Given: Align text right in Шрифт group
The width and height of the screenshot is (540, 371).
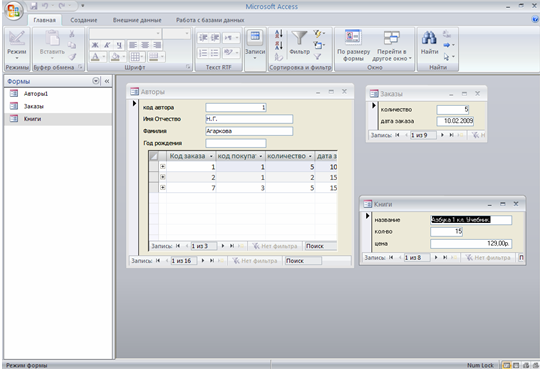Looking at the screenshot, I should pyautogui.click(x=157, y=45).
